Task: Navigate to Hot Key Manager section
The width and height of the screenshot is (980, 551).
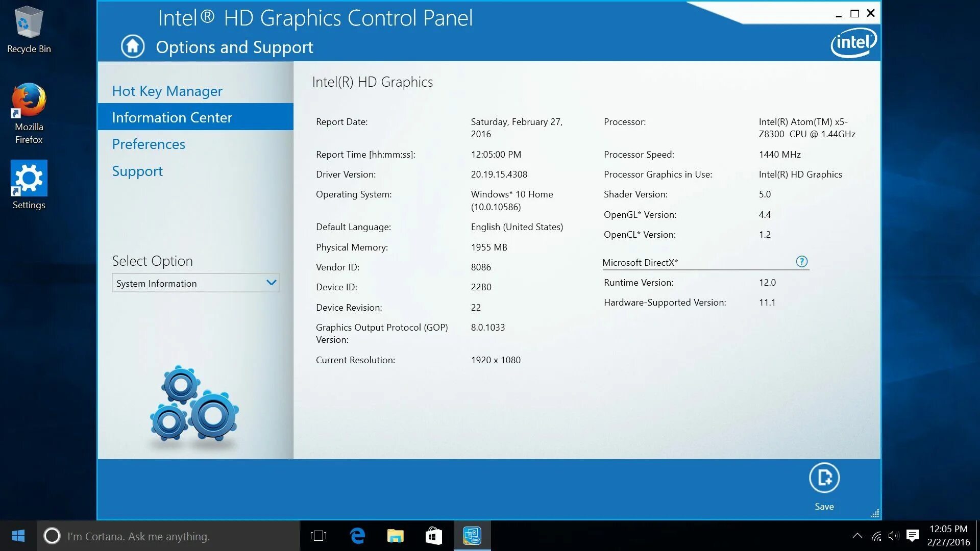Action: click(166, 90)
